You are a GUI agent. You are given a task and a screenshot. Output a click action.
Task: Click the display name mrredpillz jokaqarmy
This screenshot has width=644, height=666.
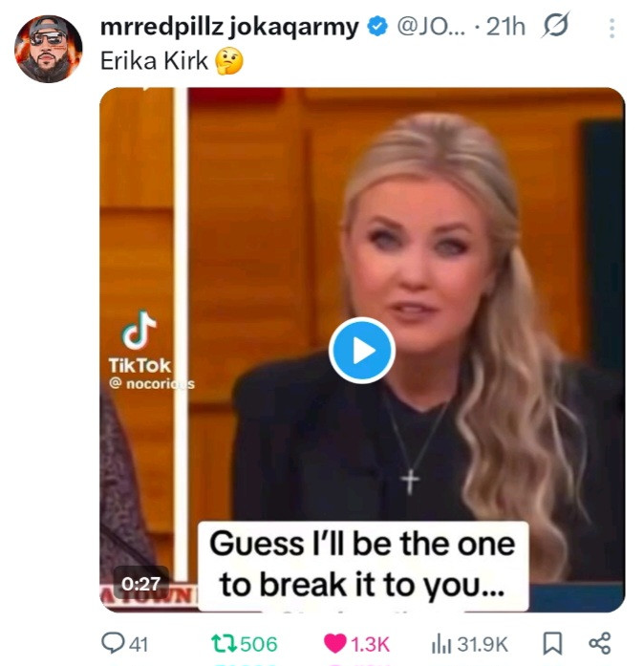click(229, 27)
